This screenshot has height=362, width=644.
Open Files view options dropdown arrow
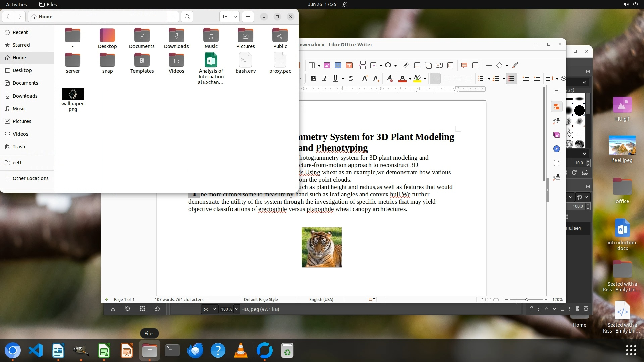pos(235,17)
